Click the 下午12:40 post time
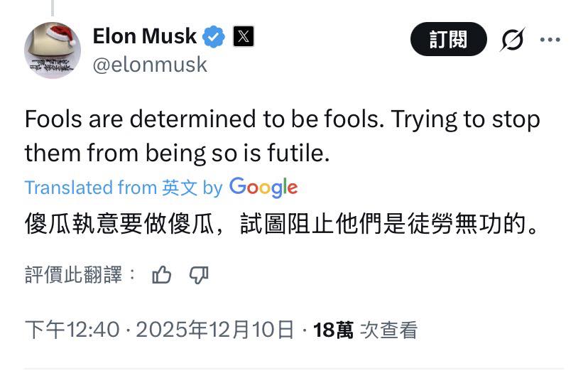The width and height of the screenshot is (588, 378). coord(71,330)
